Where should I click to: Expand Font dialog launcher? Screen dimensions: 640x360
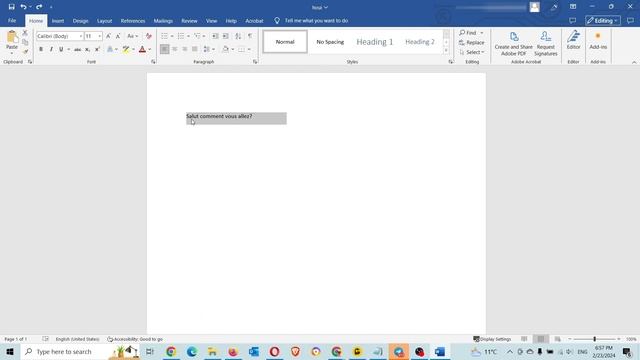[153, 62]
